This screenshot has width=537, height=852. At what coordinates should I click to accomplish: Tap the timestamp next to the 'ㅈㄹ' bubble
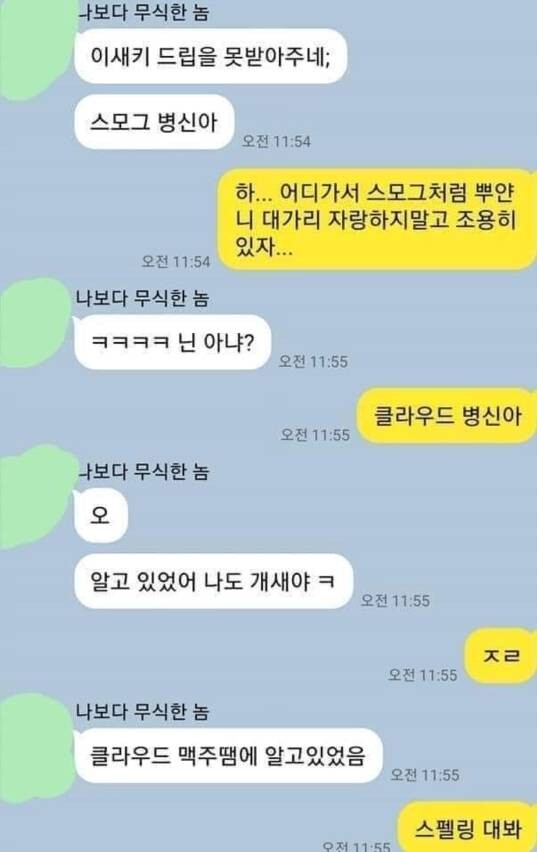coord(422,675)
